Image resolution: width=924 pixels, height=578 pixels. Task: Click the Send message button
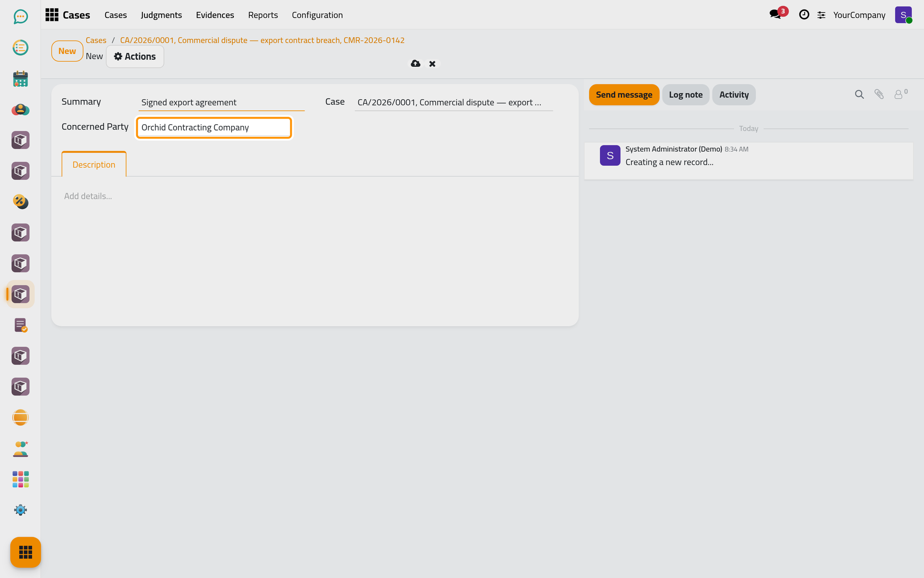click(624, 95)
